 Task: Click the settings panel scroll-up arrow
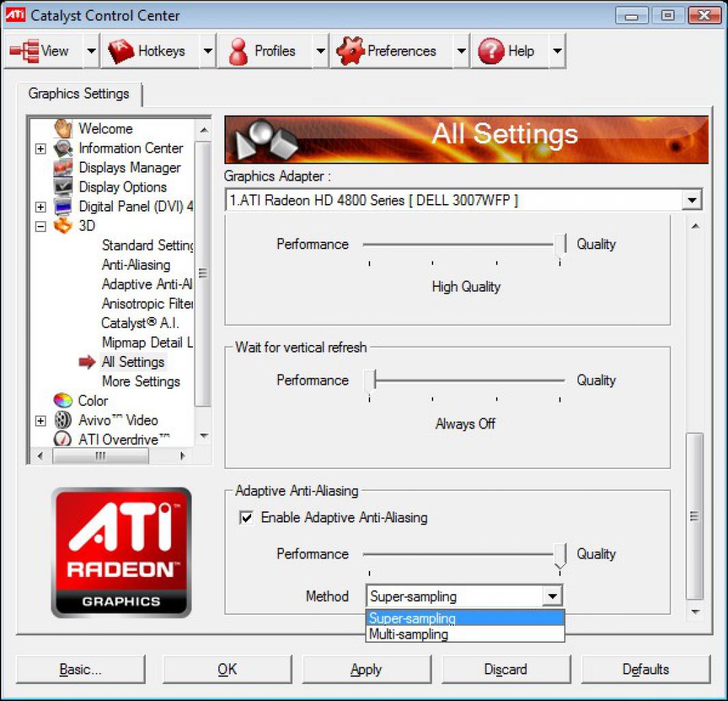coord(695,226)
